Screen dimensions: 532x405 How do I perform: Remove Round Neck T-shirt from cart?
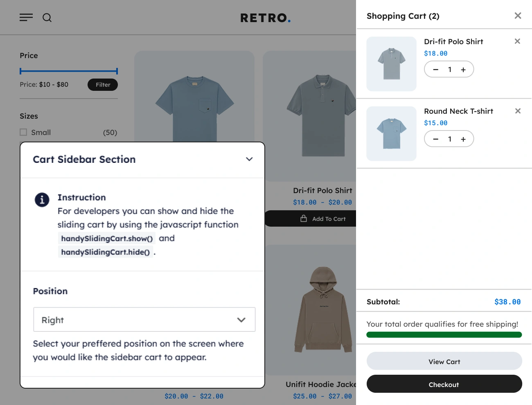518,111
